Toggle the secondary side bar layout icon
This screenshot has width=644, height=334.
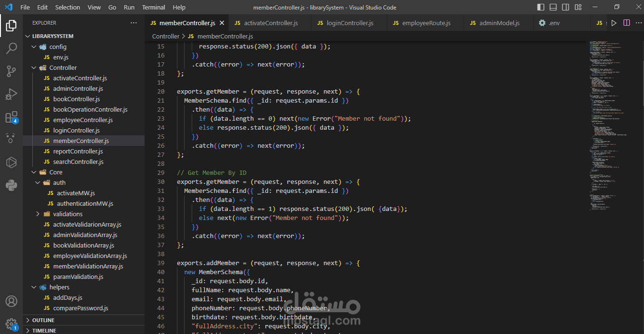(566, 7)
